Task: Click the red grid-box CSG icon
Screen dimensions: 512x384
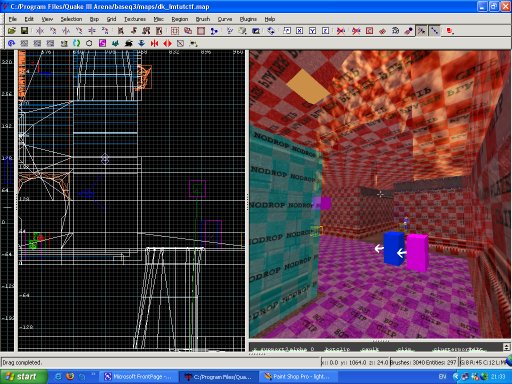Action: coord(175,31)
